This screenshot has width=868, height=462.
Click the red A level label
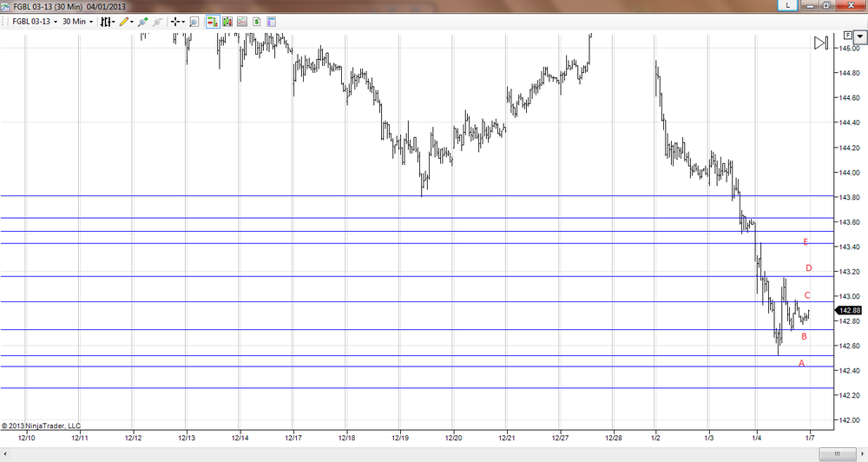pos(801,363)
